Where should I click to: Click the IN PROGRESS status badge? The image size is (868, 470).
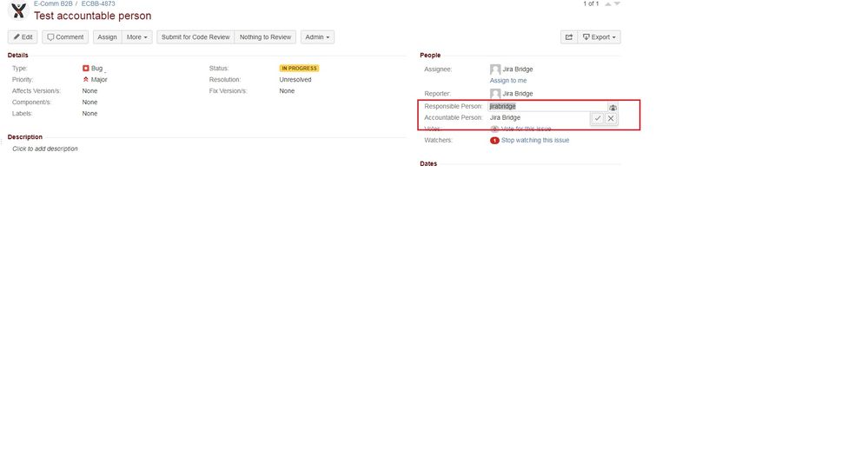(299, 68)
